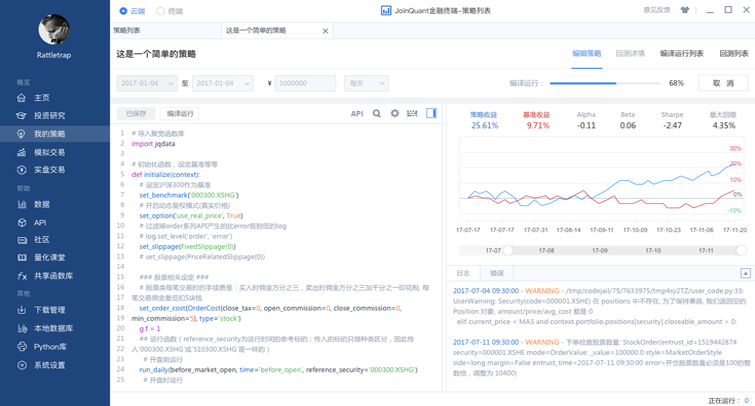Switch to 回测详情 tab
755x406 pixels.
(x=630, y=53)
